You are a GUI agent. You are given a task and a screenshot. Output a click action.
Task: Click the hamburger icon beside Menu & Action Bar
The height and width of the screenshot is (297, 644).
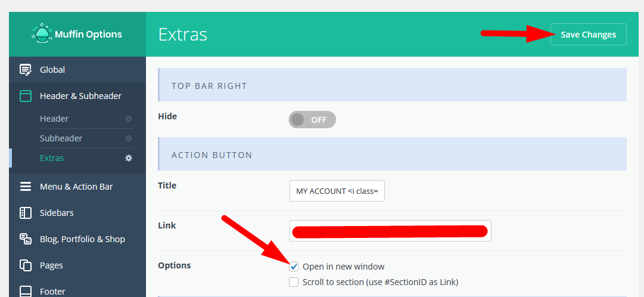pos(26,186)
